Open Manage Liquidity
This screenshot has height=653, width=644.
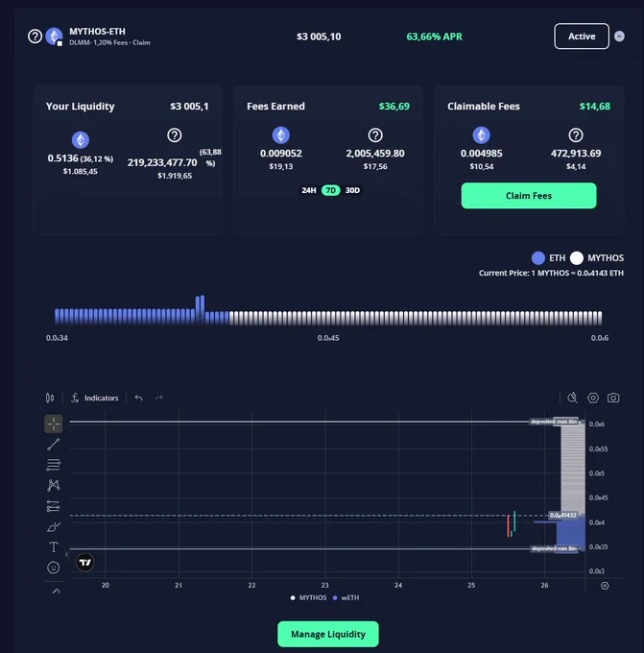[x=328, y=634]
